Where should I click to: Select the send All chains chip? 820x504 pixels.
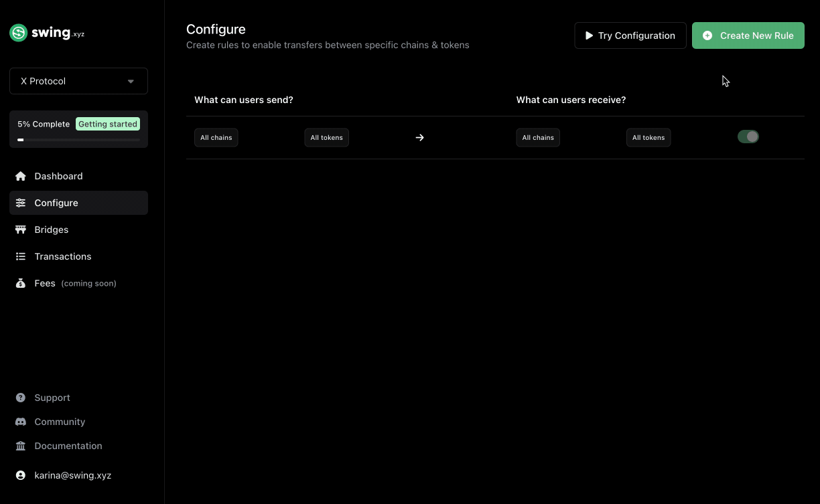pyautogui.click(x=216, y=138)
